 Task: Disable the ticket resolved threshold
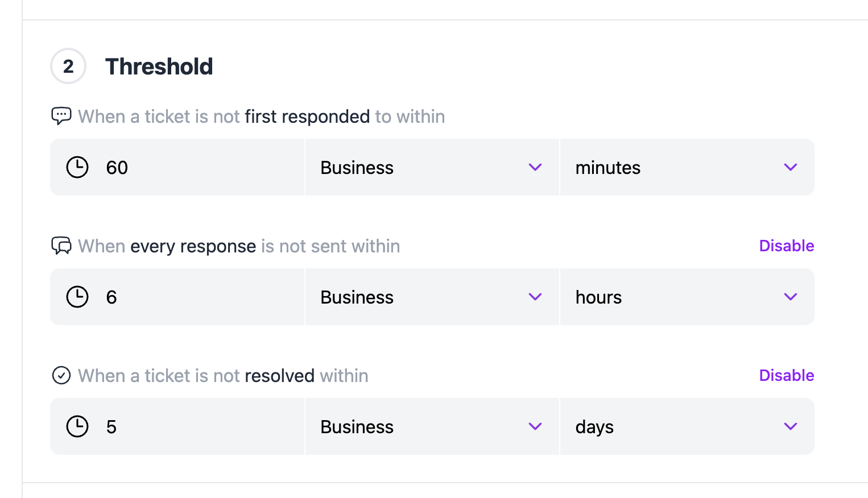click(787, 375)
